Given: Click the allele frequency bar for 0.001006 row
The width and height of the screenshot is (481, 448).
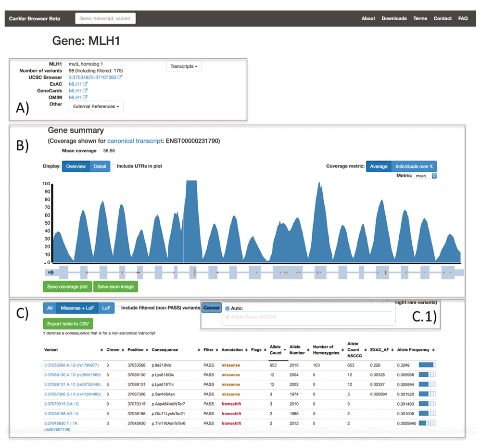Looking at the screenshot, I should click(427, 413).
